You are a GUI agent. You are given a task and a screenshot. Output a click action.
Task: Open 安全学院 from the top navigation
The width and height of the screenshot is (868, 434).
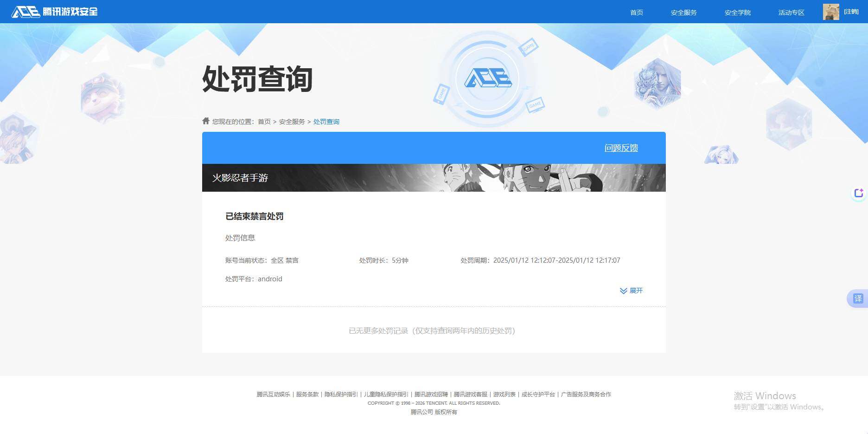[x=737, y=13]
